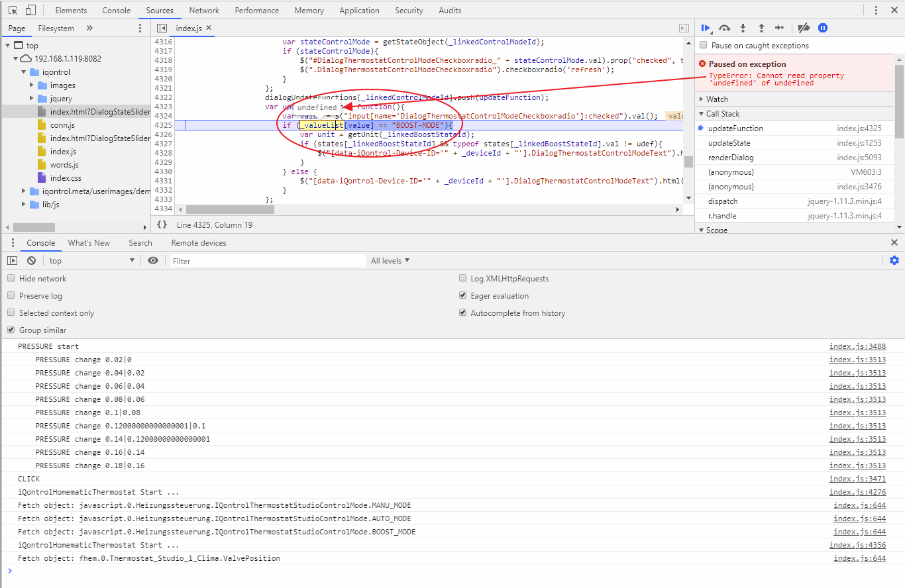The image size is (905, 588).
Task: Open console settings gear icon
Action: pos(894,261)
